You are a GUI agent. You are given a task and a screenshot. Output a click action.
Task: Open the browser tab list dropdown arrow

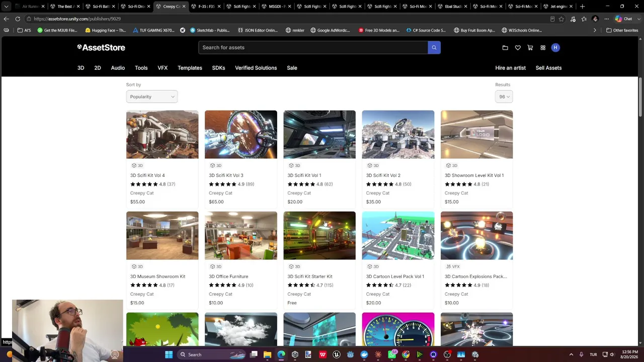click(x=6, y=7)
